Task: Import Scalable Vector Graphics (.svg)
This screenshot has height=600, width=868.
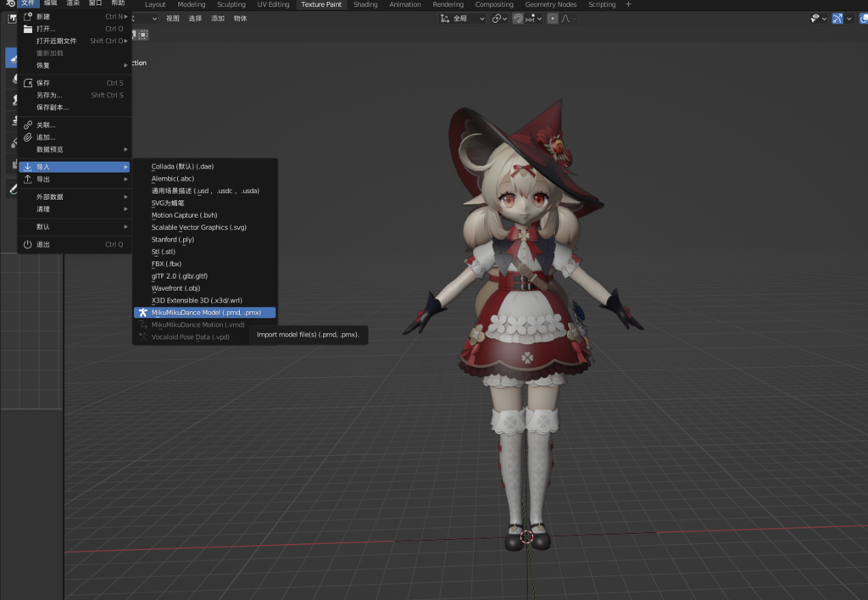Action: pos(205,227)
